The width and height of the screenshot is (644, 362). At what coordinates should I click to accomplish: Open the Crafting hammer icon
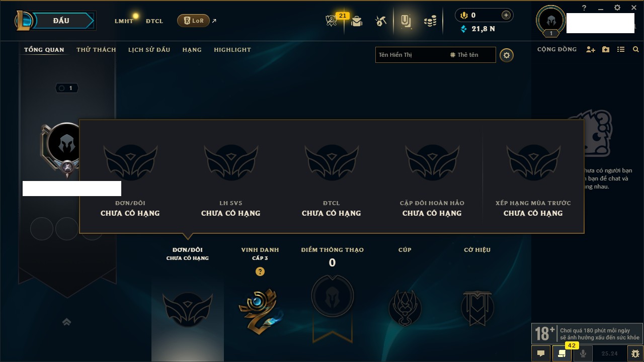click(x=381, y=21)
